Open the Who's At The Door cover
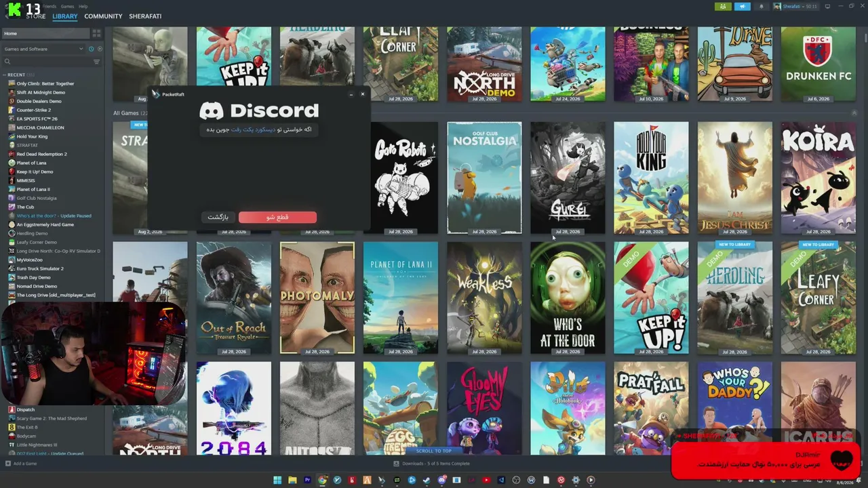868x488 pixels. tap(568, 298)
